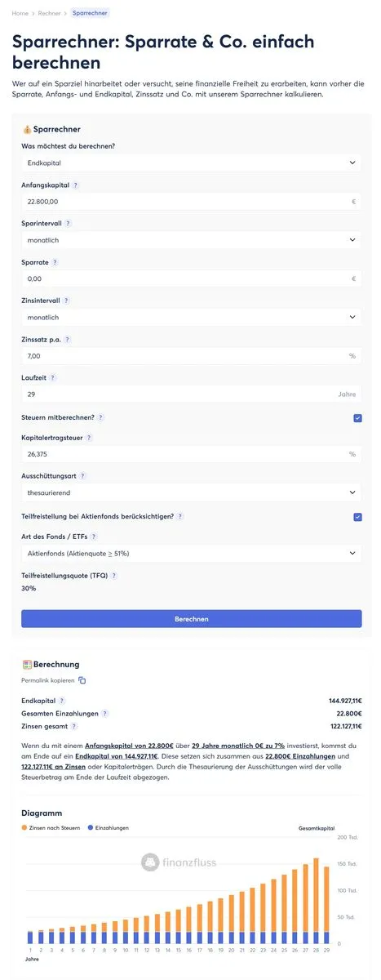The height and width of the screenshot is (980, 381).
Task: Click the Kapitalertragsteuer help icon
Action: pyautogui.click(x=89, y=438)
